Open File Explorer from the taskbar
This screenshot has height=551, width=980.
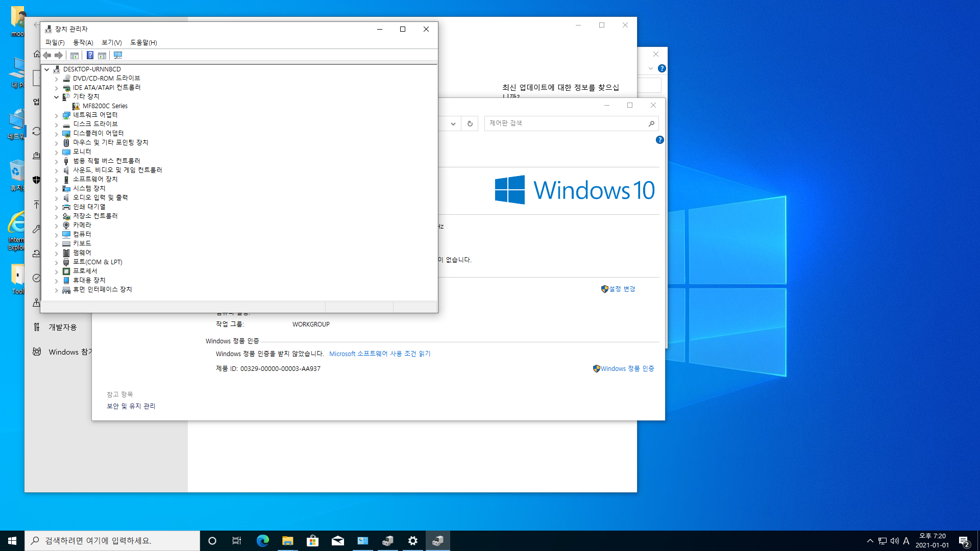click(288, 541)
